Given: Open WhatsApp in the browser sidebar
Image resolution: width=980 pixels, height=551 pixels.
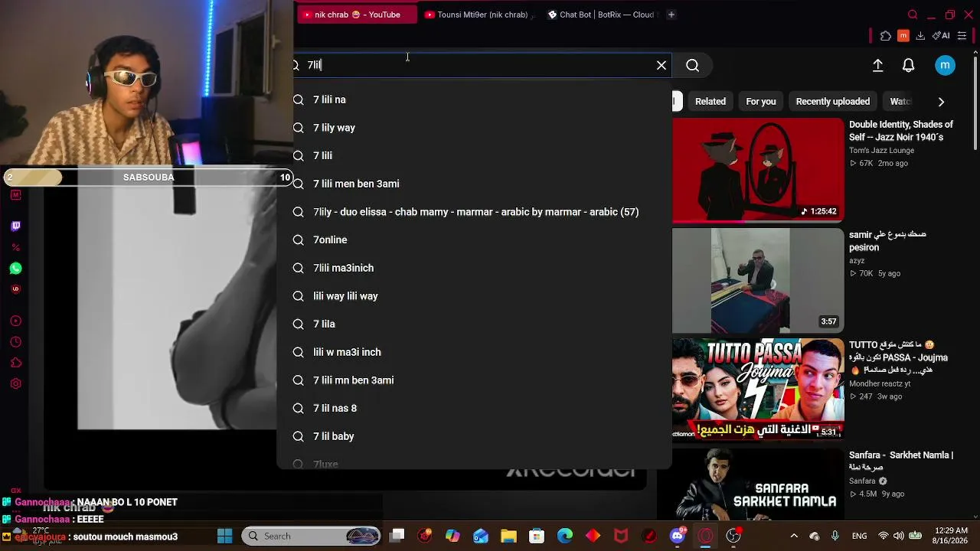Looking at the screenshot, I should click(15, 269).
